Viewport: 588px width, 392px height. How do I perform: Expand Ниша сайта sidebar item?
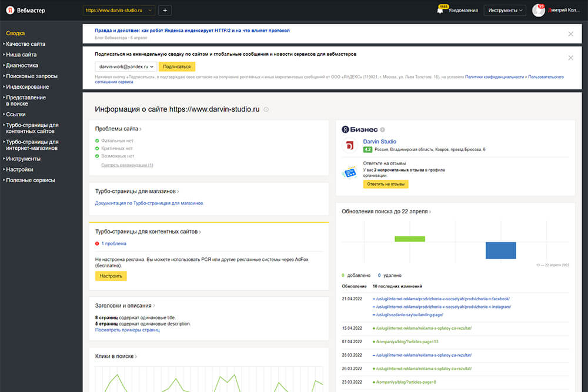tap(21, 55)
